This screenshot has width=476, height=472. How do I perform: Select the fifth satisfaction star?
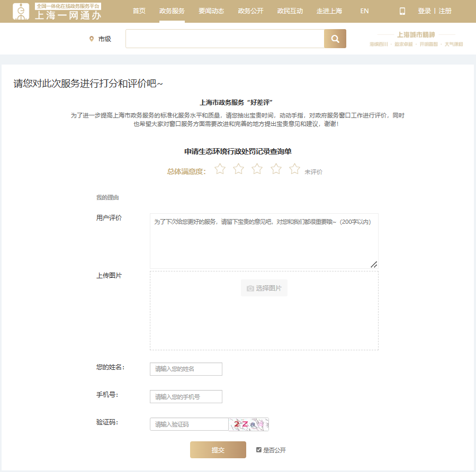coord(294,168)
